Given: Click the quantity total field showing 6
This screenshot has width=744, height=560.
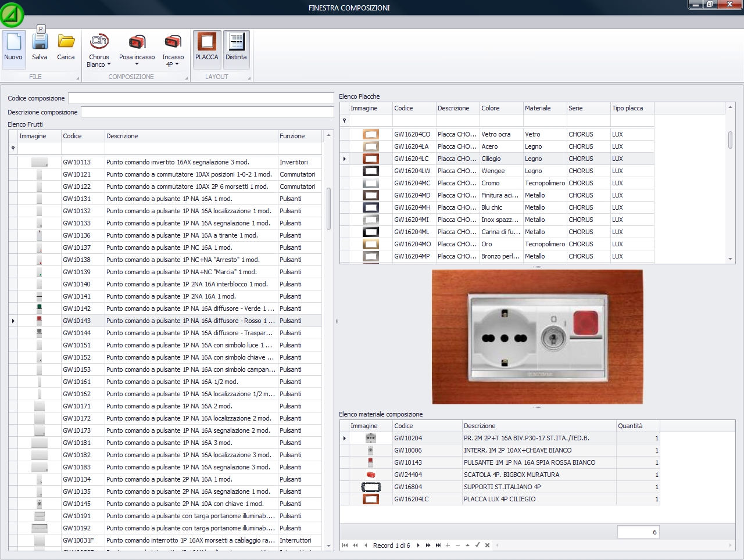Looking at the screenshot, I should [x=638, y=532].
